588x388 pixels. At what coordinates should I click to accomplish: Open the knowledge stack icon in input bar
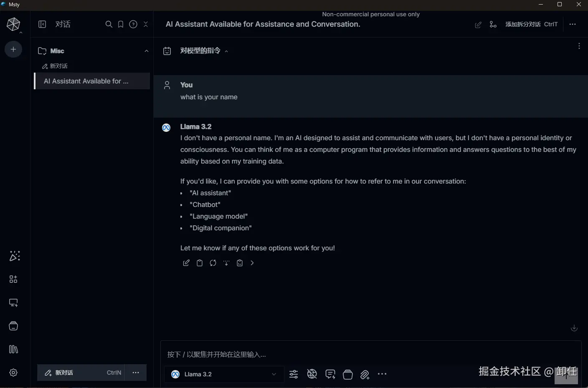click(348, 374)
